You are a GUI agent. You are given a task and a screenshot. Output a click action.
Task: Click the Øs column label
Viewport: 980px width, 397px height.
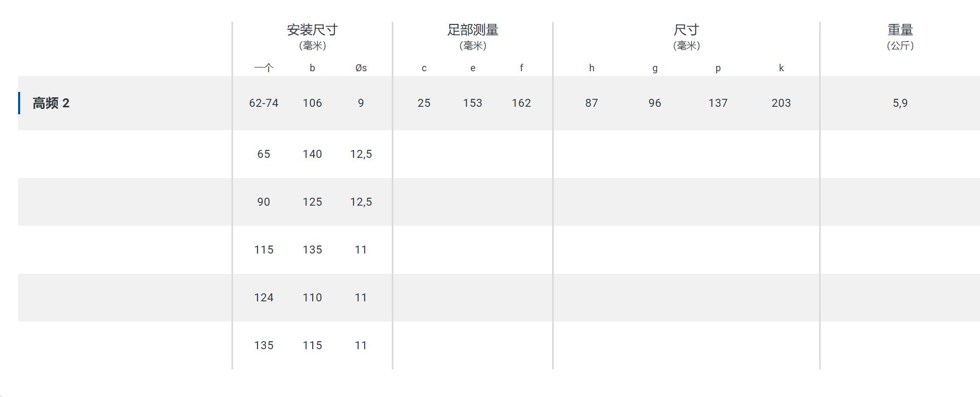click(x=361, y=68)
